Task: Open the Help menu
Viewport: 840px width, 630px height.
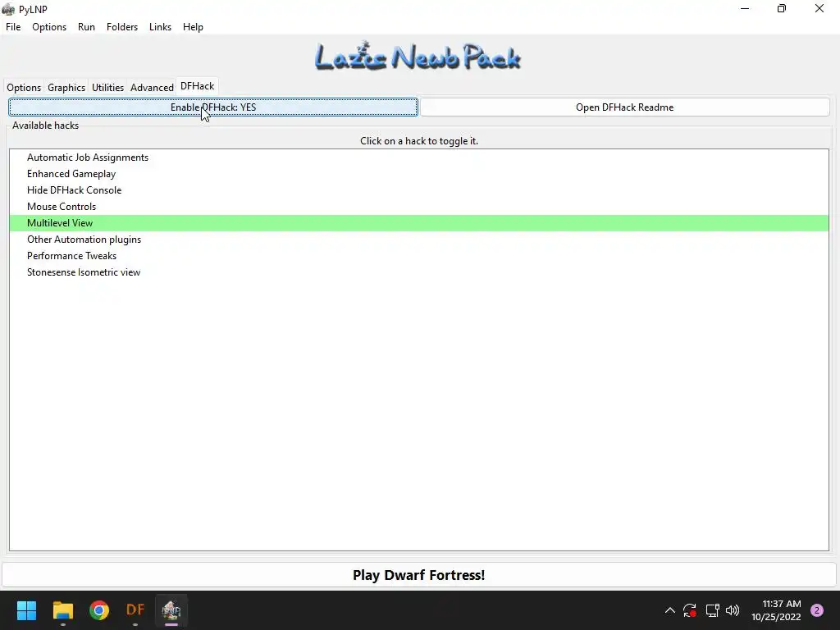Action: coord(193,27)
